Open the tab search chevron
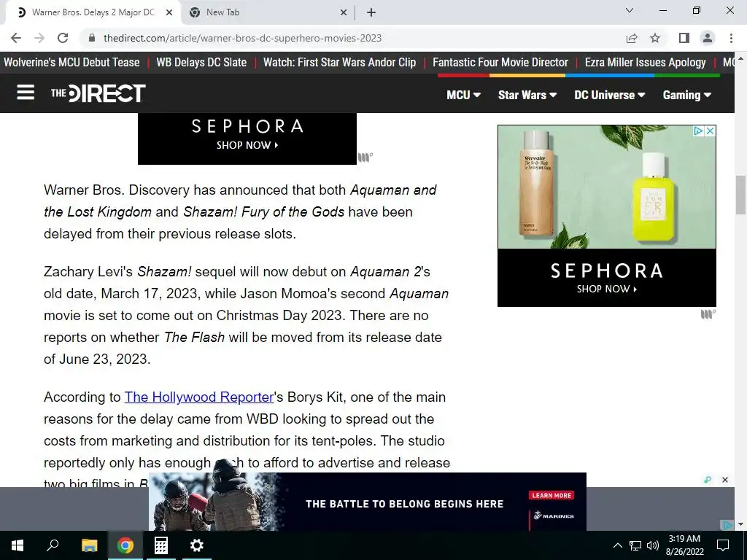Viewport: 747px width, 560px height. click(x=630, y=10)
